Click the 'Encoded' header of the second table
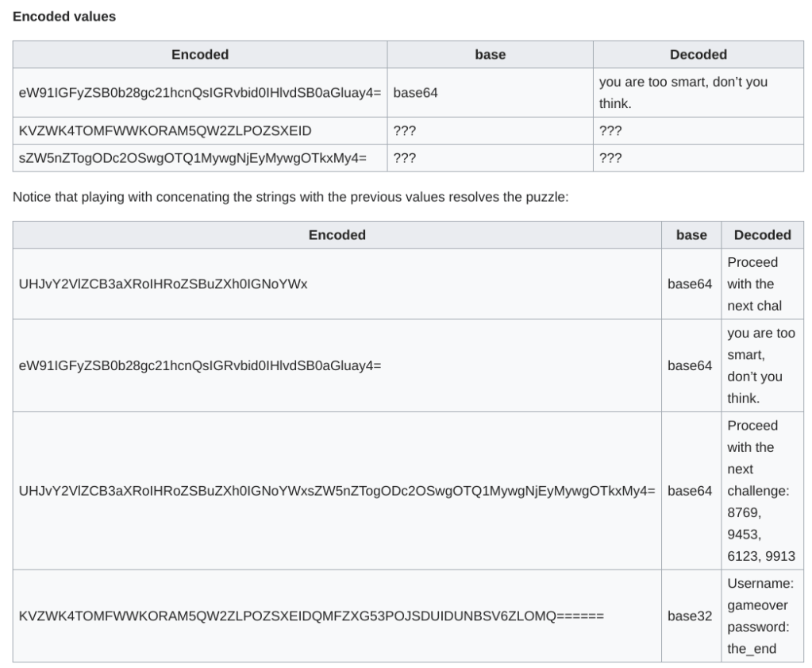This screenshot has width=812, height=668. point(337,235)
